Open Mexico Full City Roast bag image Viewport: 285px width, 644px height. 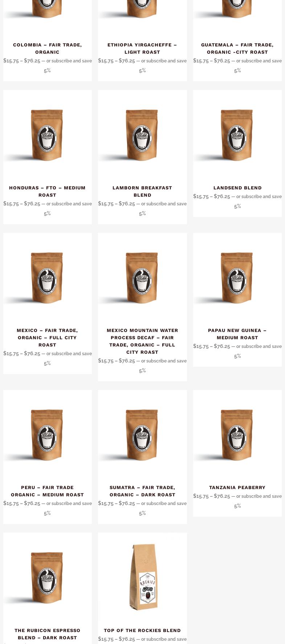48,277
